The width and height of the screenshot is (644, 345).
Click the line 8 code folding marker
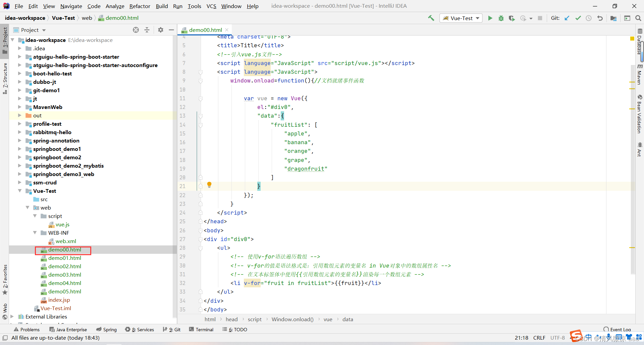(201, 72)
